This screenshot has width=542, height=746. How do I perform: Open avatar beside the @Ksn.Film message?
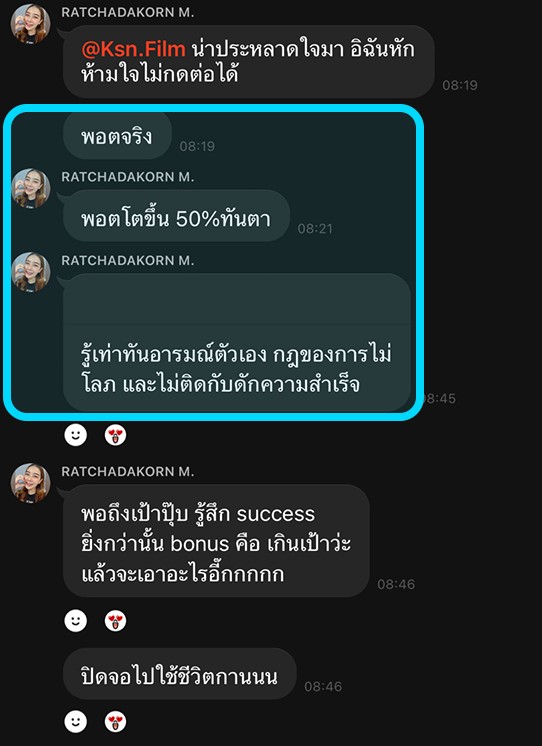click(x=31, y=24)
